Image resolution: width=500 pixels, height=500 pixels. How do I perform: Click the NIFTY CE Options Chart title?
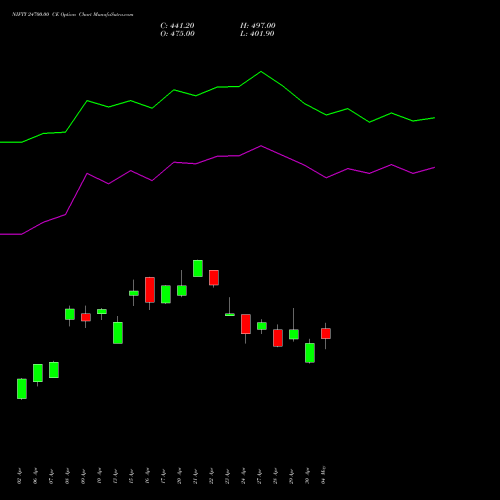point(73,15)
